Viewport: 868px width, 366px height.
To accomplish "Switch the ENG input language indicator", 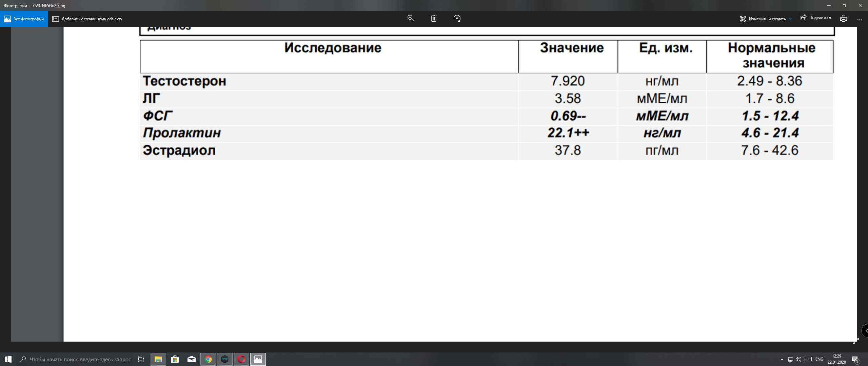I will [819, 359].
